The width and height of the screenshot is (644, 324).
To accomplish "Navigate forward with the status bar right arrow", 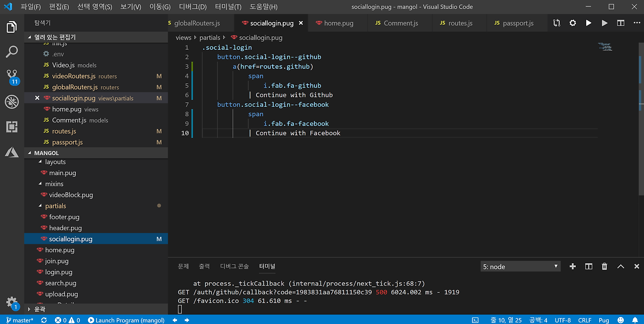I will (x=187, y=320).
